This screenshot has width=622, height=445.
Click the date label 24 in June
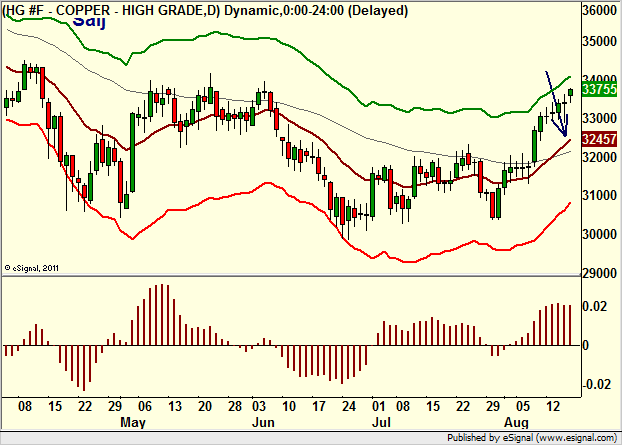349,407
